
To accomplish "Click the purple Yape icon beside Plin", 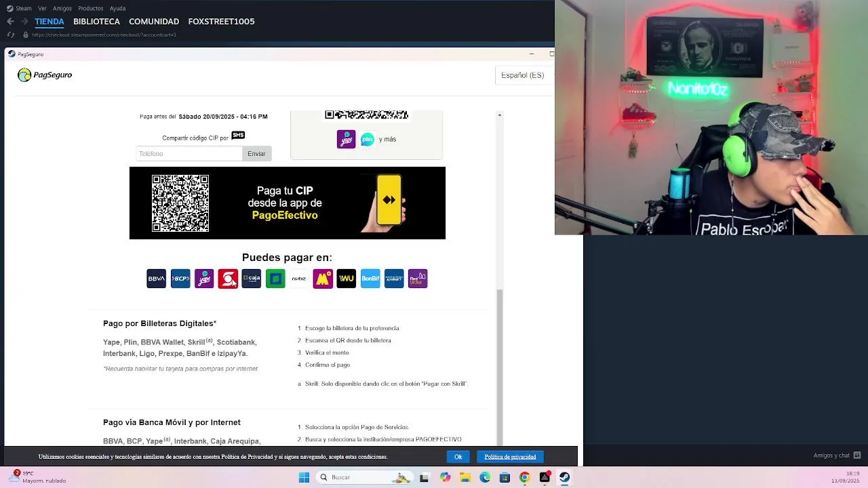I will (347, 139).
